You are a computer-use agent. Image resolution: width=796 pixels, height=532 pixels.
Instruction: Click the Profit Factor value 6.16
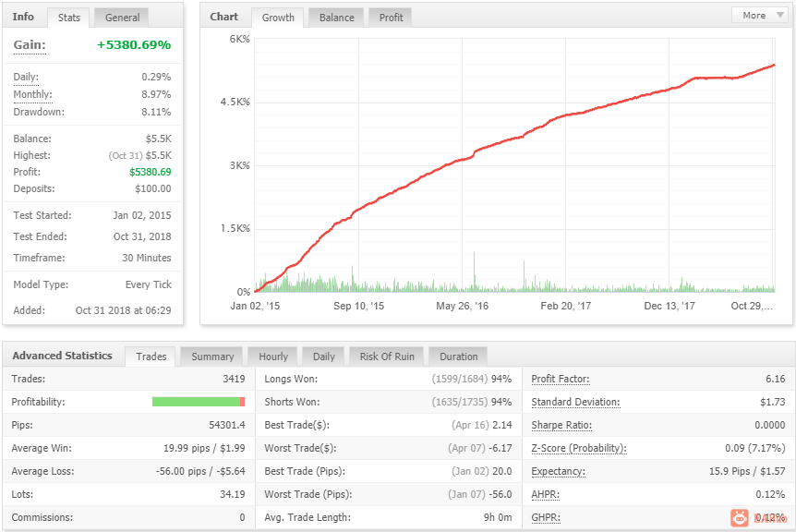coord(775,379)
